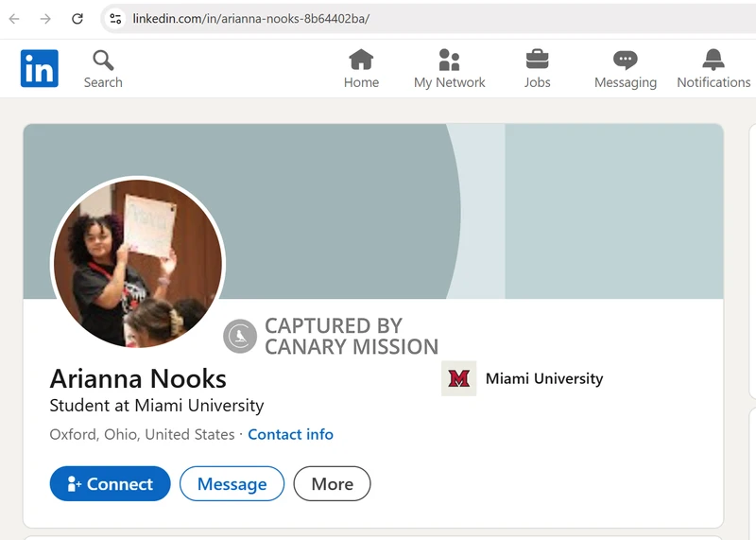
Task: Click the blue Connect button
Action: 110,483
